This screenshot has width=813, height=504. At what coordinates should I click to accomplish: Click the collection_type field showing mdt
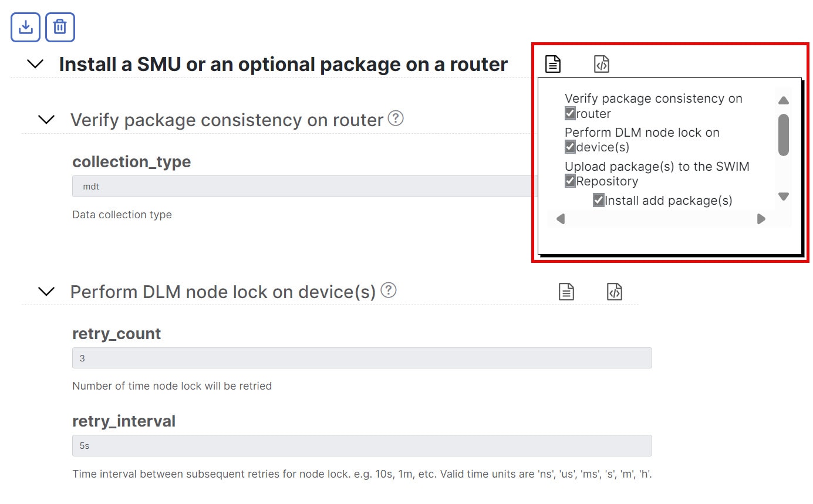[302, 187]
